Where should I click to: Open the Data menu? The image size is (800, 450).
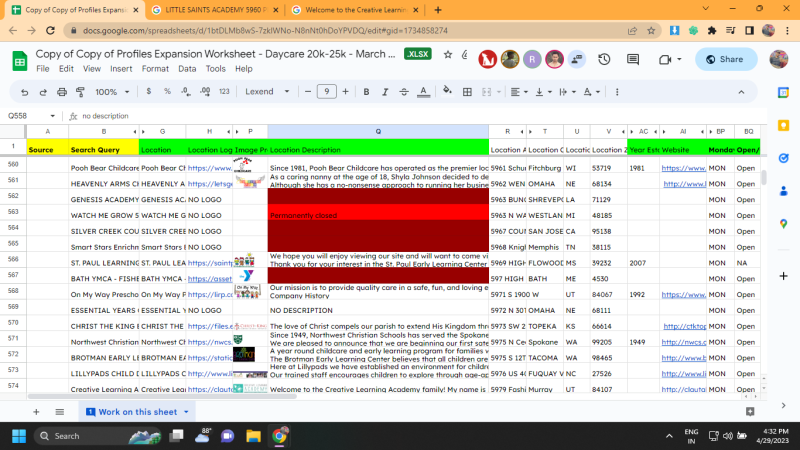pyautogui.click(x=187, y=68)
